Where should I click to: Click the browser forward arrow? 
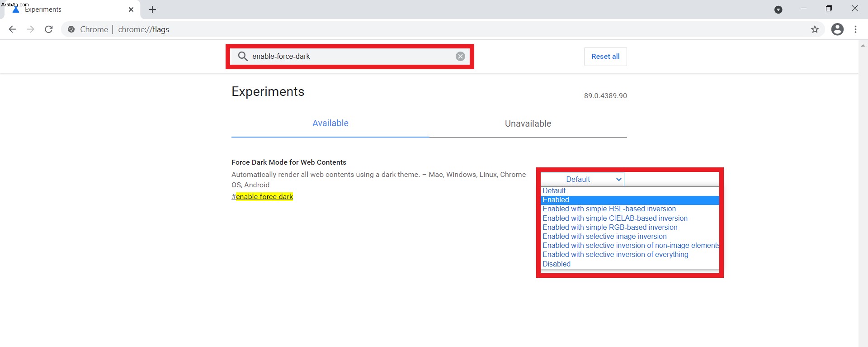tap(30, 29)
